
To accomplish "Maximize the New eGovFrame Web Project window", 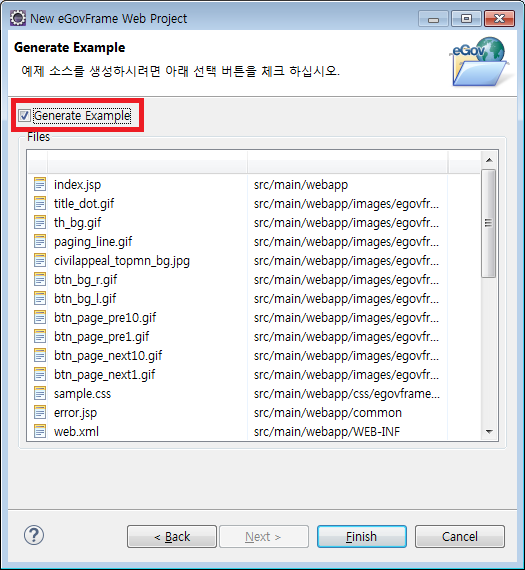I will click(x=466, y=18).
